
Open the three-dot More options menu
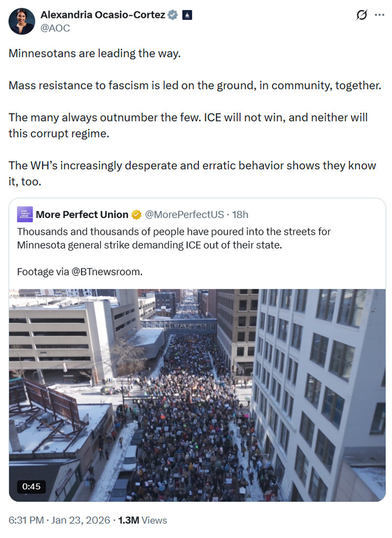[379, 15]
